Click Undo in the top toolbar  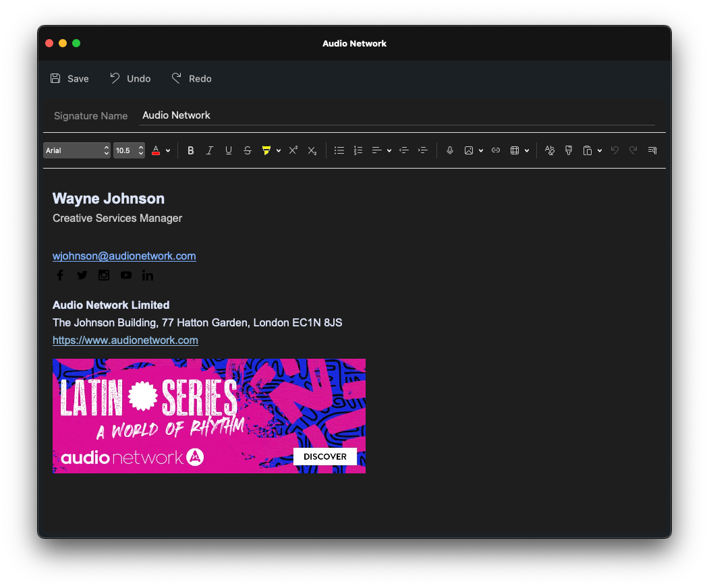pos(130,79)
